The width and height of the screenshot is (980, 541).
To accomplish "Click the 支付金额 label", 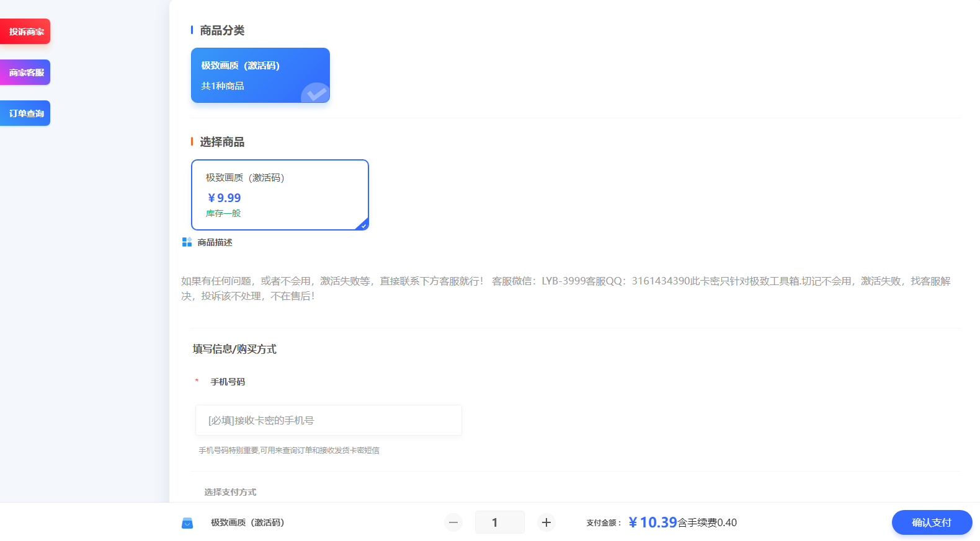I will (604, 523).
